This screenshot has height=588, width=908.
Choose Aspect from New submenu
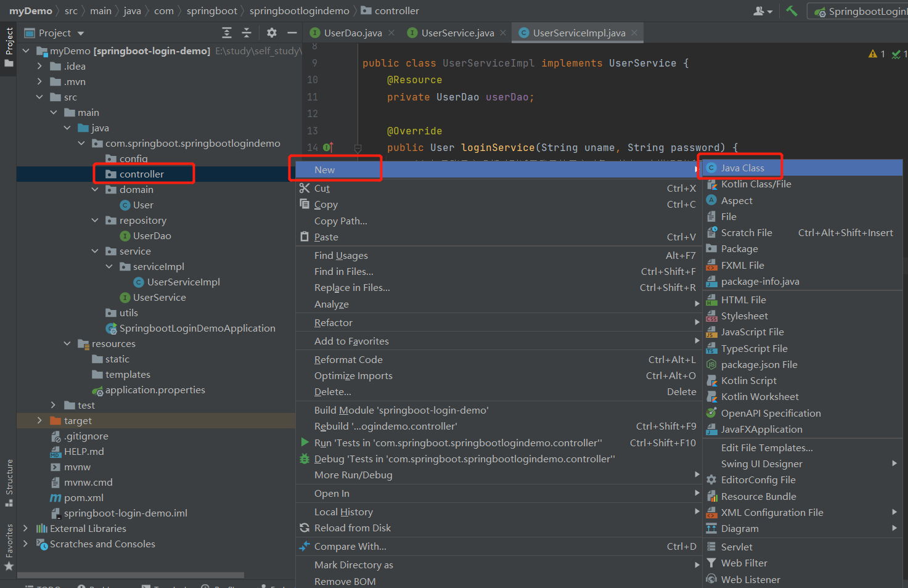pyautogui.click(x=803, y=200)
